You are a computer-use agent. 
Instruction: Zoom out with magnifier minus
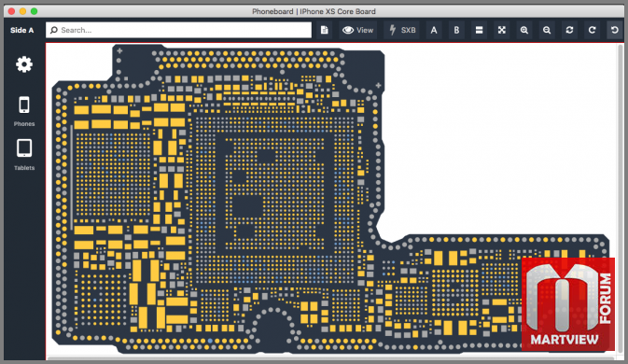(547, 30)
